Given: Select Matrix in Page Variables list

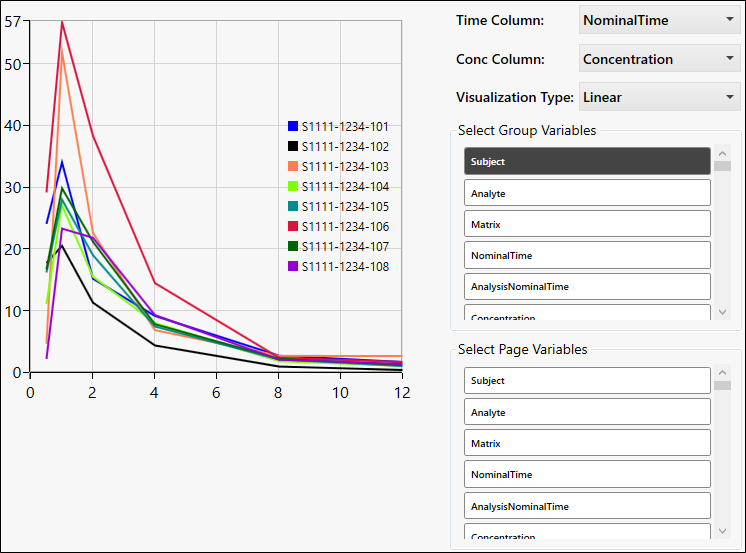Looking at the screenshot, I should point(587,443).
